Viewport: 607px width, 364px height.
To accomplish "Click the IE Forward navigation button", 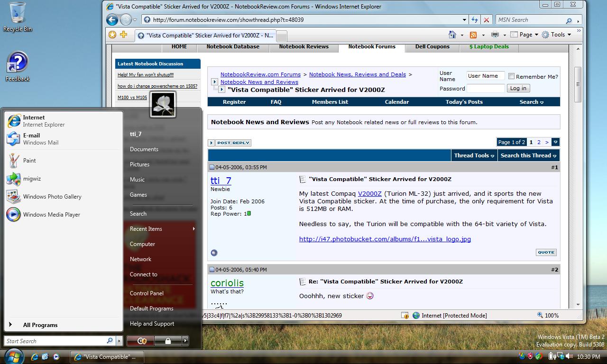I will 126,20.
